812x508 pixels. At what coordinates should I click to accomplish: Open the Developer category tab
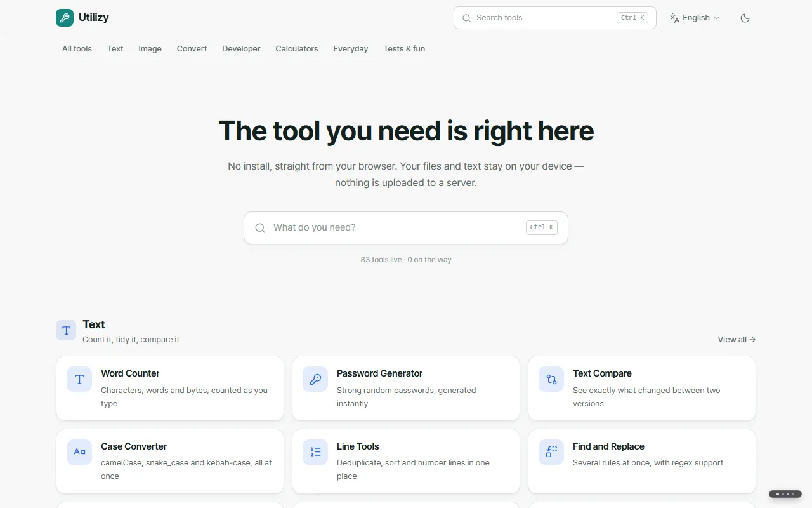coord(241,49)
